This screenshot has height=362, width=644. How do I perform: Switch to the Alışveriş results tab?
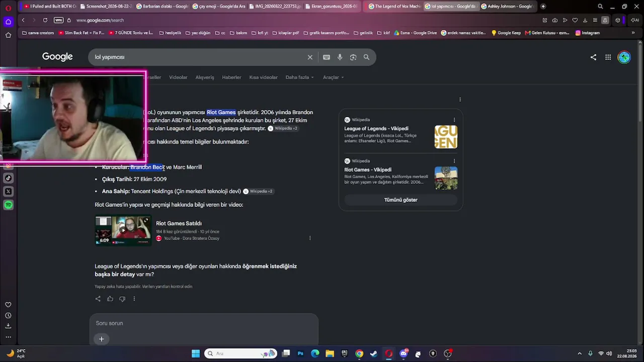click(205, 77)
